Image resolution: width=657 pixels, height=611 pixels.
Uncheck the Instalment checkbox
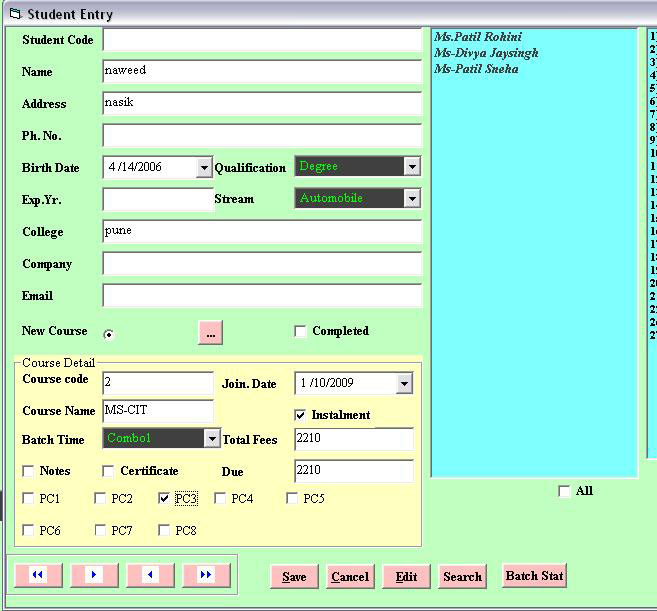tap(300, 415)
